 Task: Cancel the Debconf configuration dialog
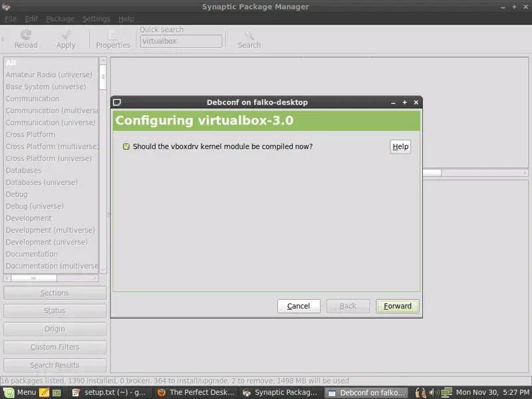299,306
